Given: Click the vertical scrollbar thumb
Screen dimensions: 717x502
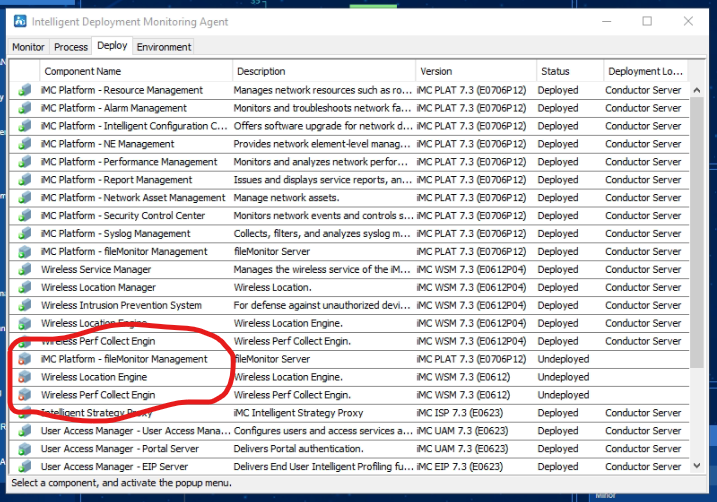Looking at the screenshot, I should pyautogui.click(x=696, y=232).
